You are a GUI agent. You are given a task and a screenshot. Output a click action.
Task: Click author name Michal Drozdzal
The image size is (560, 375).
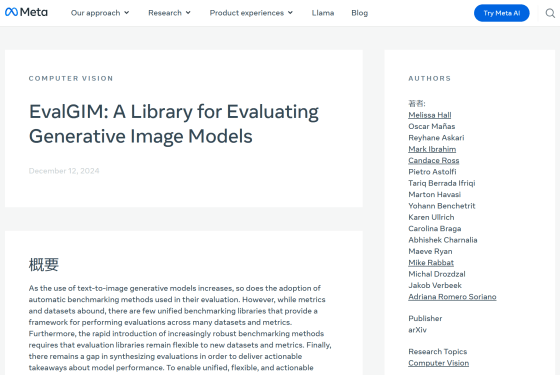click(437, 274)
